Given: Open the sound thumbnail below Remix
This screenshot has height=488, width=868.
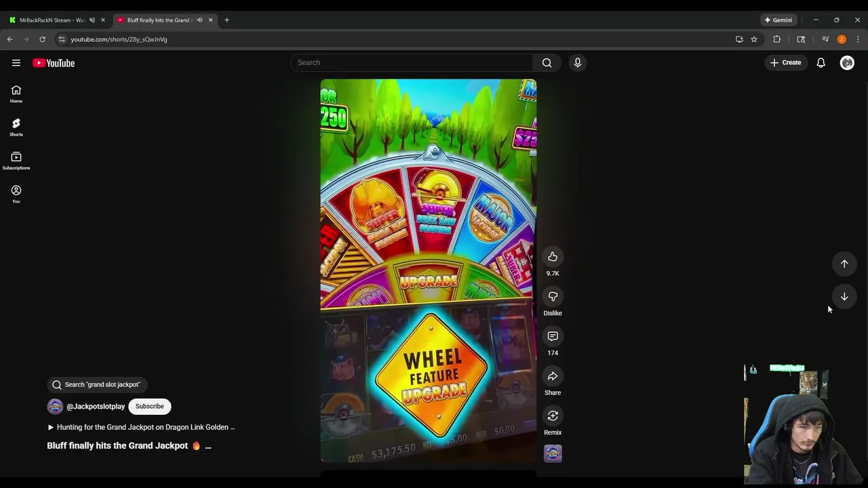Looking at the screenshot, I should pos(553,453).
